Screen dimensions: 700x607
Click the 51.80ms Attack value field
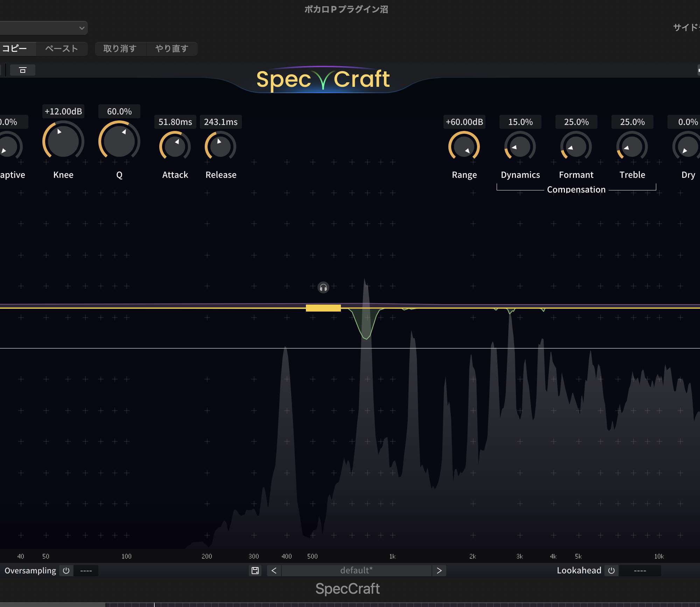pyautogui.click(x=175, y=122)
